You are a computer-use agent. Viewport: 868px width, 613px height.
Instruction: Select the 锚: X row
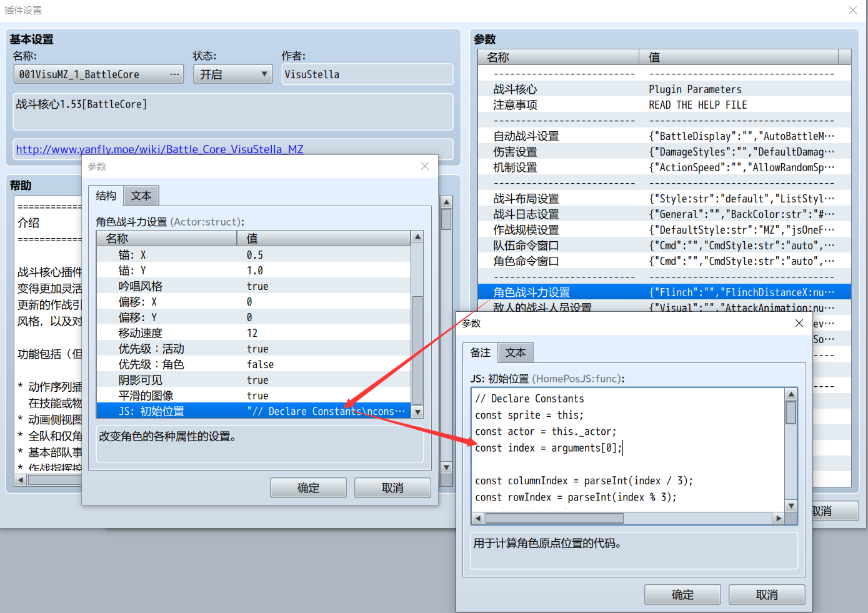click(253, 255)
